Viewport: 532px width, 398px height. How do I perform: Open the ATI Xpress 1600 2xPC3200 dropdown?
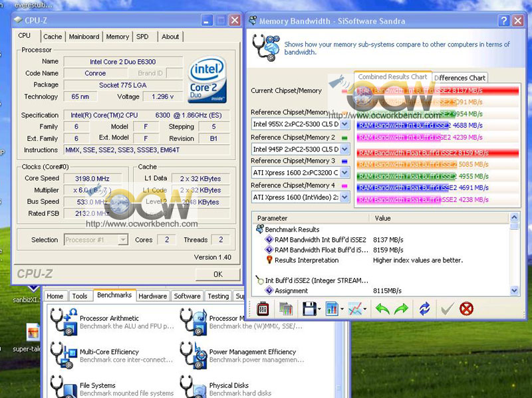344,173
